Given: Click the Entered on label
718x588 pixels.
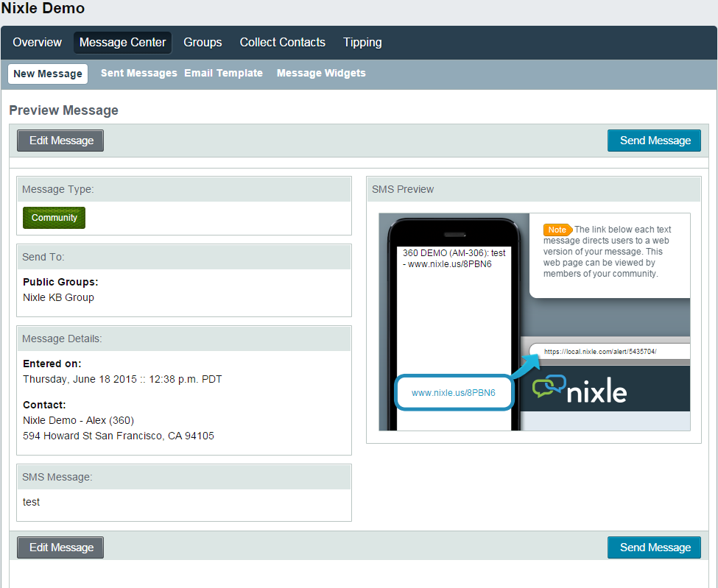Looking at the screenshot, I should pyautogui.click(x=52, y=364).
